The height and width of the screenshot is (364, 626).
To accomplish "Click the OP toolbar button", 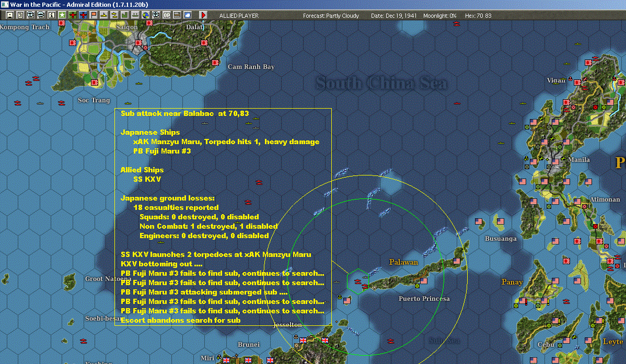I will [x=167, y=15].
